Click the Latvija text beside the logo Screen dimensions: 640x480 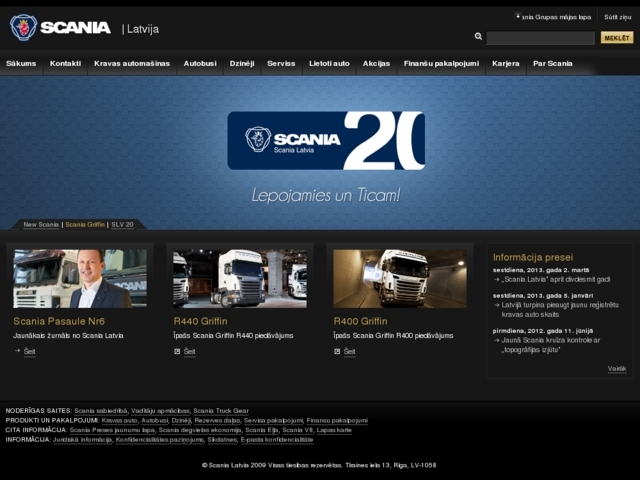click(x=142, y=29)
